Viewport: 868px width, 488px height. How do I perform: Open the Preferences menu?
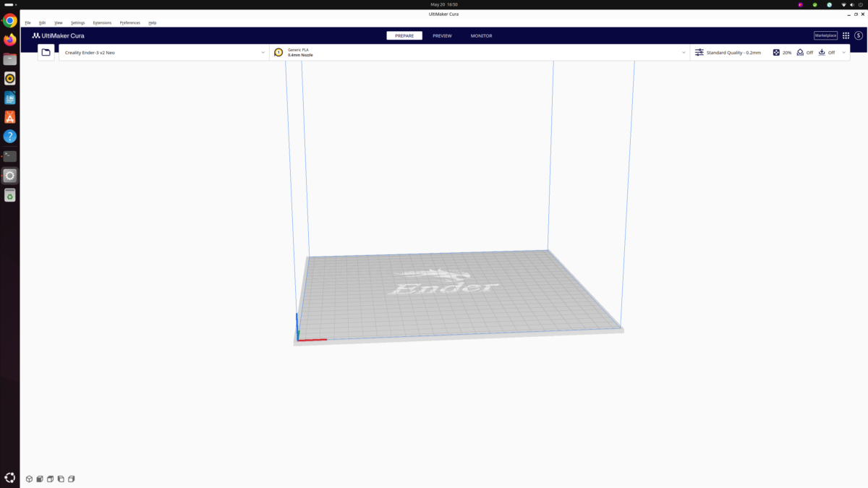(130, 22)
